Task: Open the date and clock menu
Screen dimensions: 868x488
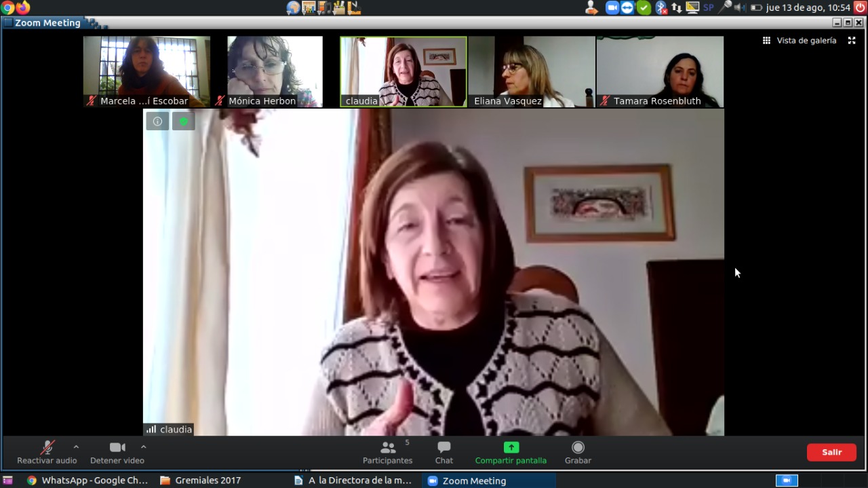Action: (x=808, y=7)
